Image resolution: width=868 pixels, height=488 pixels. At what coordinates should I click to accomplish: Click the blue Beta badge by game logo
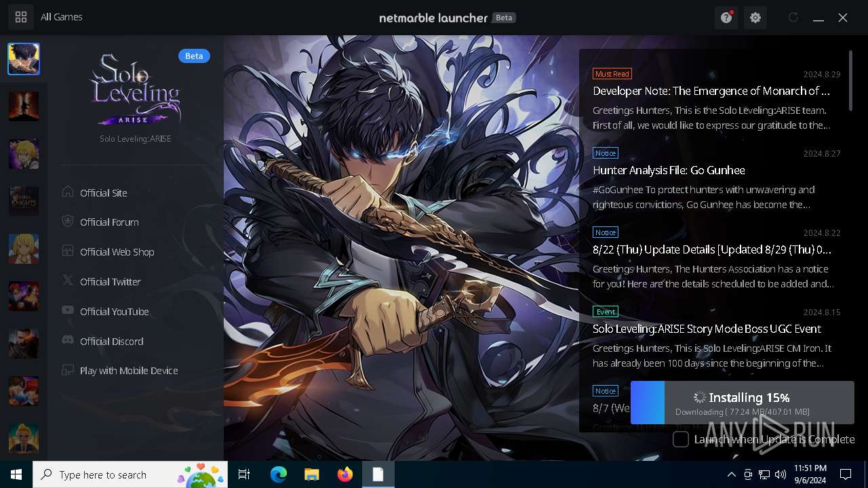coord(194,56)
